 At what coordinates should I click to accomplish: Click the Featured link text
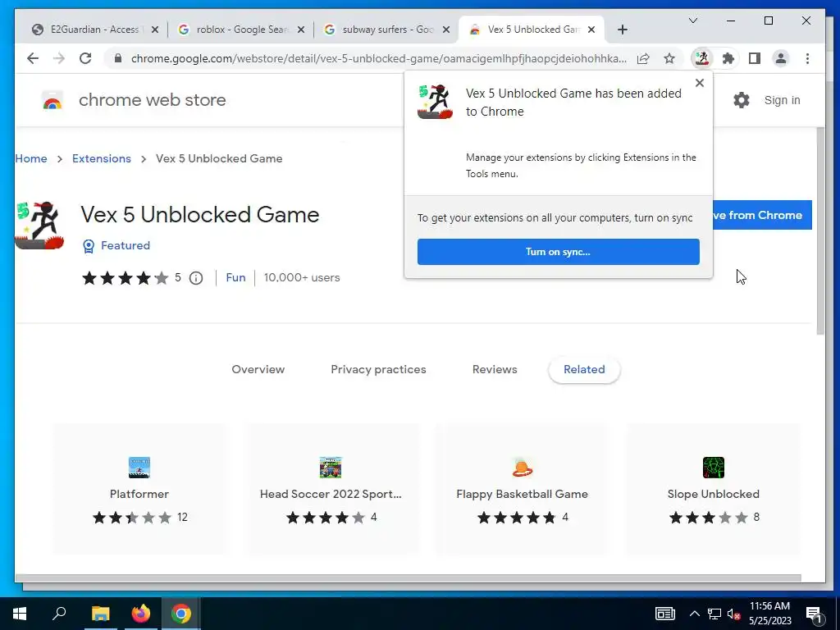pos(126,245)
